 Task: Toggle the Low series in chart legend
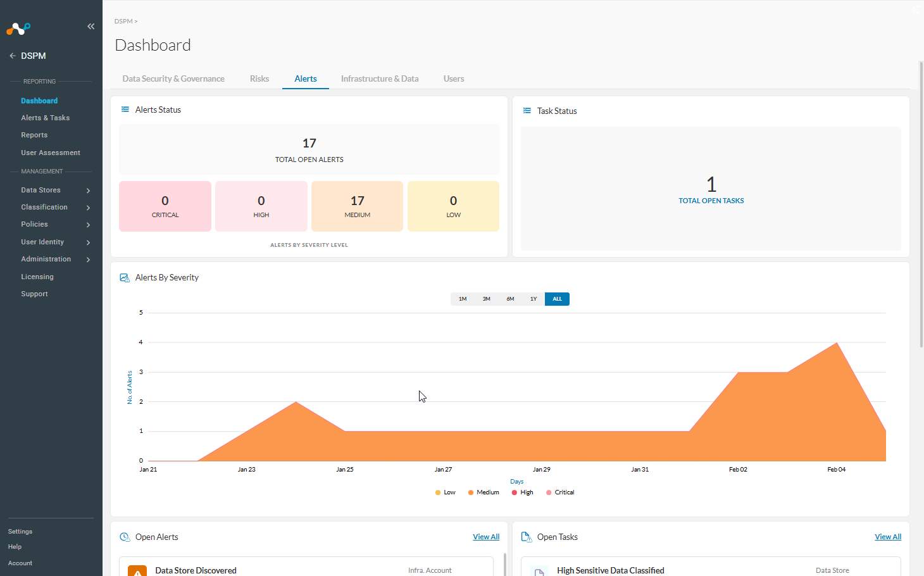[446, 492]
